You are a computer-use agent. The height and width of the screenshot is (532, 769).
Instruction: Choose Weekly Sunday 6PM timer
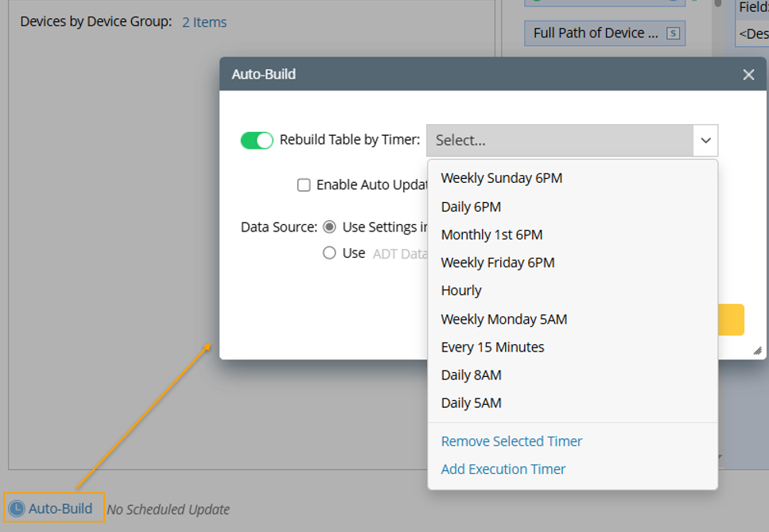(502, 178)
